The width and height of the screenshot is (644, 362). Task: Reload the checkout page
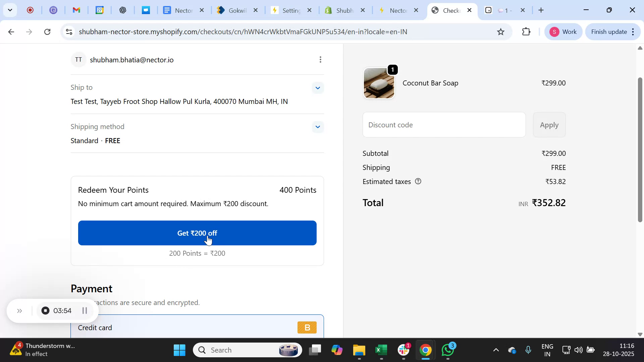pos(47,32)
